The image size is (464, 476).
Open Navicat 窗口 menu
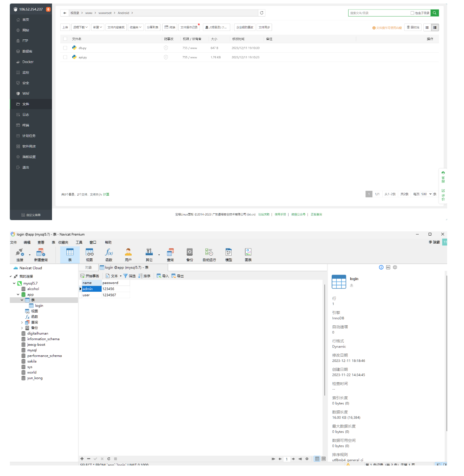pos(93,243)
